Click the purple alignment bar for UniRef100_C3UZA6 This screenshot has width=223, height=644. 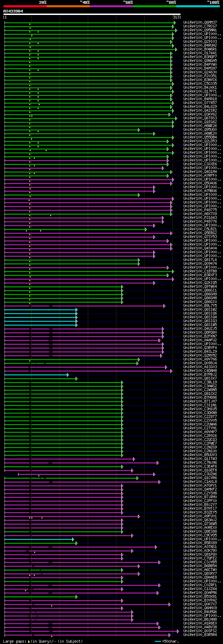point(86,474)
